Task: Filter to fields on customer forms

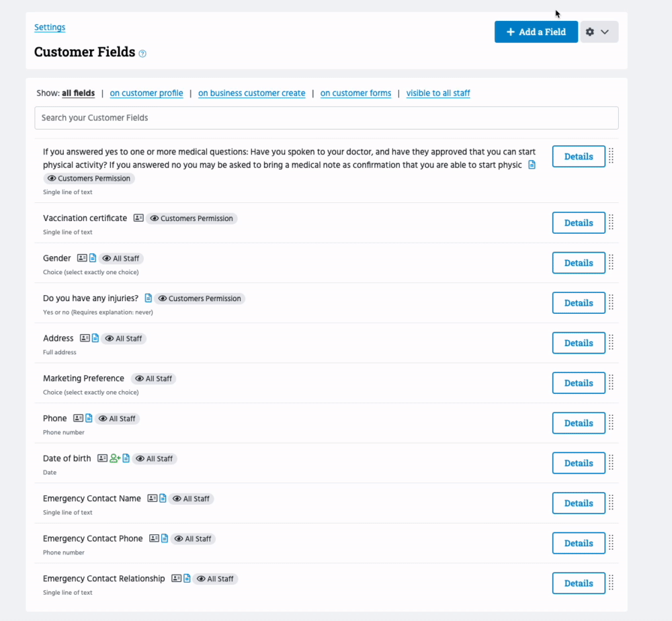Action: tap(355, 93)
